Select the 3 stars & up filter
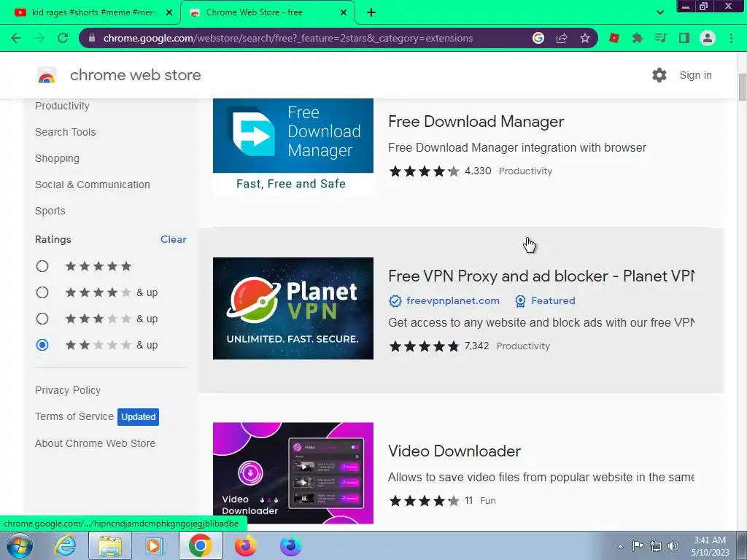 [42, 319]
